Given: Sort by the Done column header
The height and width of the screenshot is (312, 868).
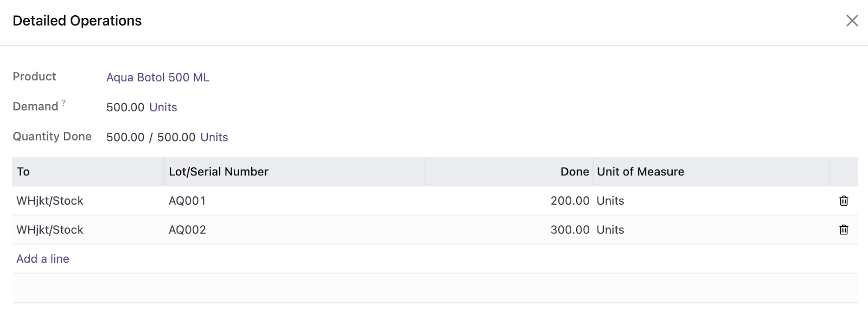Looking at the screenshot, I should (x=509, y=172).
